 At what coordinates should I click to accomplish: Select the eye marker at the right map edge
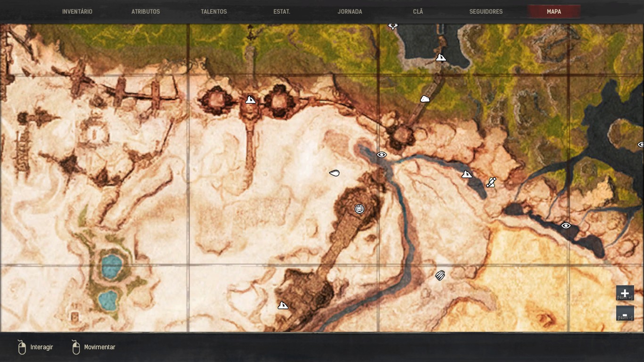(x=641, y=145)
